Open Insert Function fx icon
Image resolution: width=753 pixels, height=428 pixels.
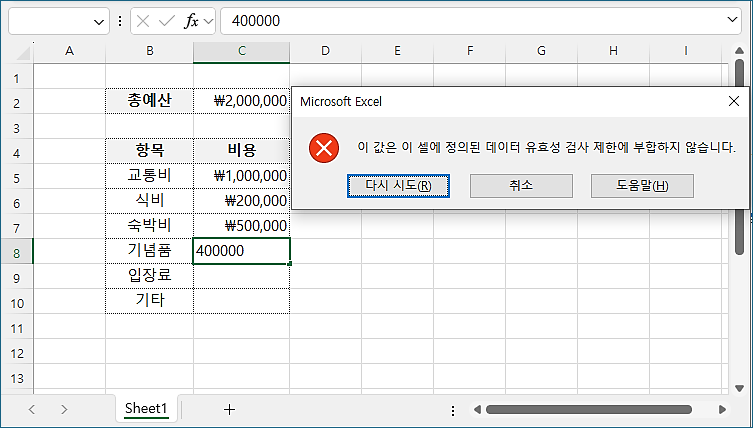(x=192, y=21)
